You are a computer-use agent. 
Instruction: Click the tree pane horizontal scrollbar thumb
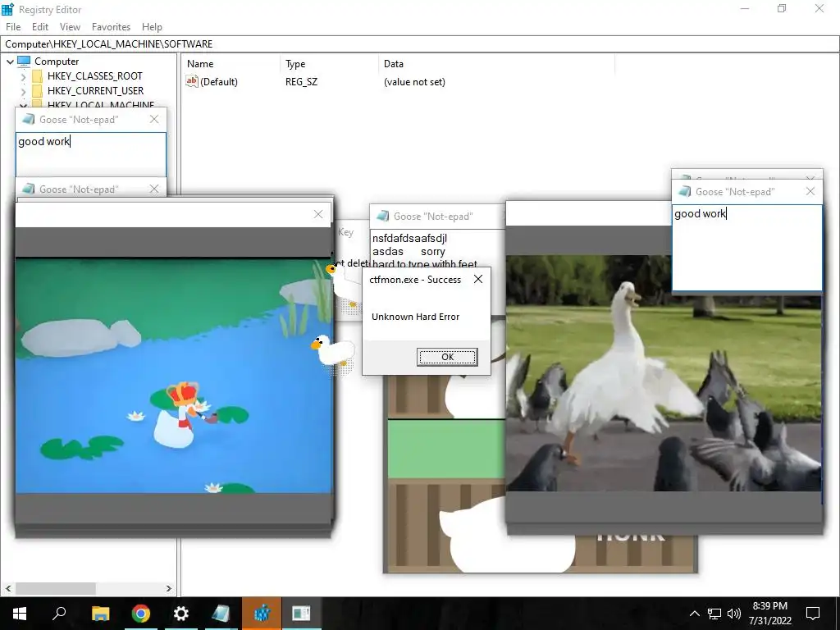(x=56, y=588)
